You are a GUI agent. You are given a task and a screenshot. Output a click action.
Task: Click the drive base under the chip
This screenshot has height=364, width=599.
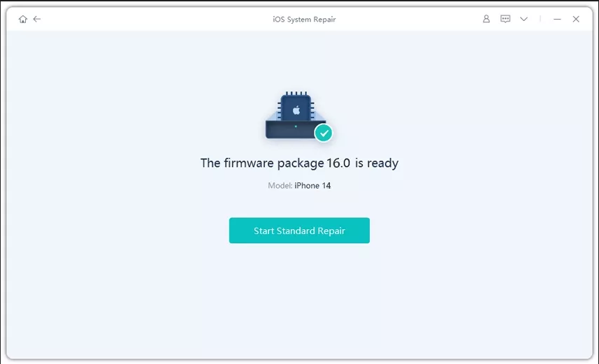coord(291,131)
